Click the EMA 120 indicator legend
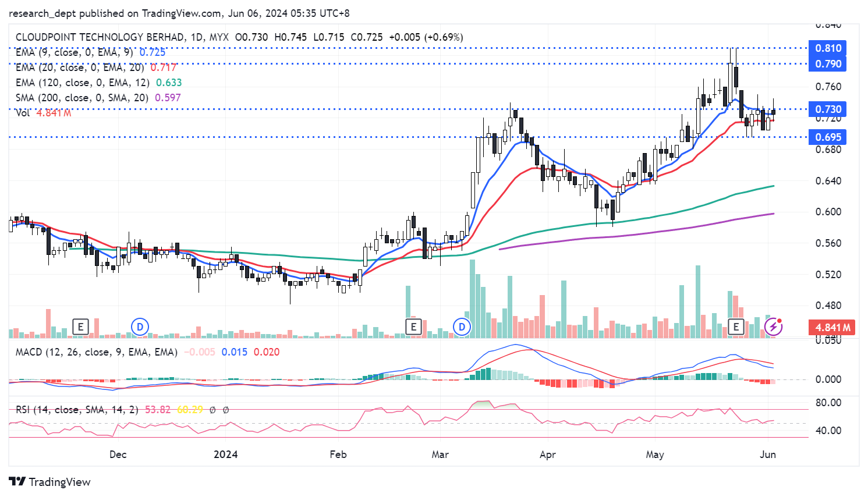The width and height of the screenshot is (868, 497). (x=82, y=83)
